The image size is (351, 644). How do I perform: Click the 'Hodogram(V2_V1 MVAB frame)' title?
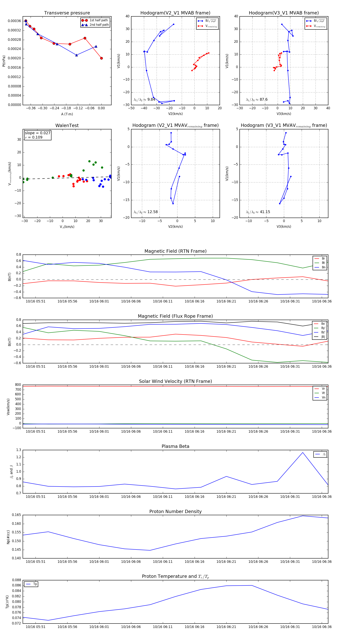[x=175, y=13]
